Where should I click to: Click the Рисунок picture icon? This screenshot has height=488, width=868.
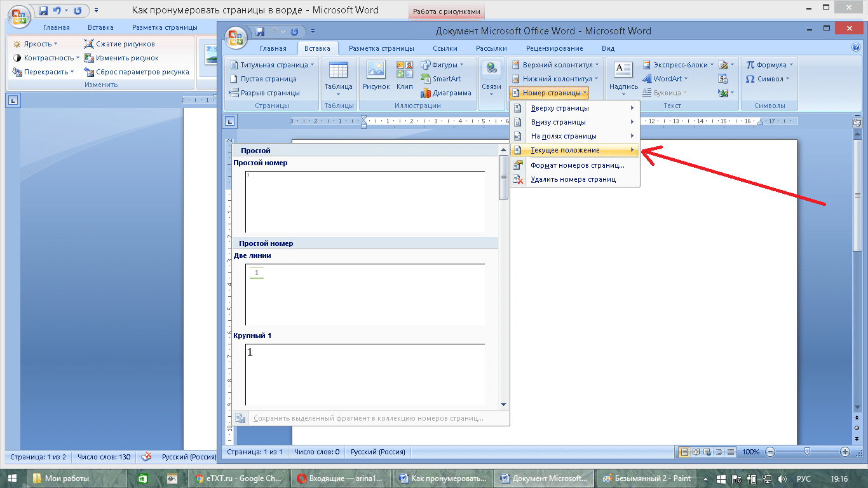click(376, 76)
